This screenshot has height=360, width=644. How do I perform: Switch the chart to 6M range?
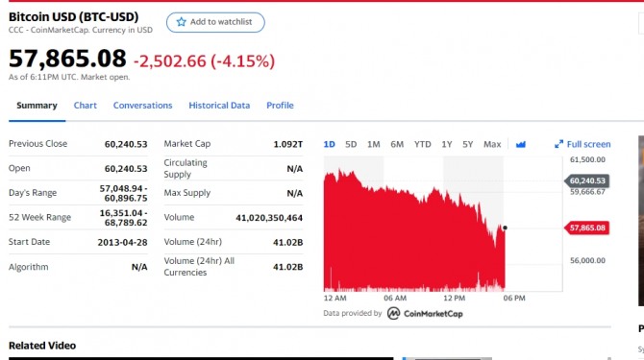397,144
